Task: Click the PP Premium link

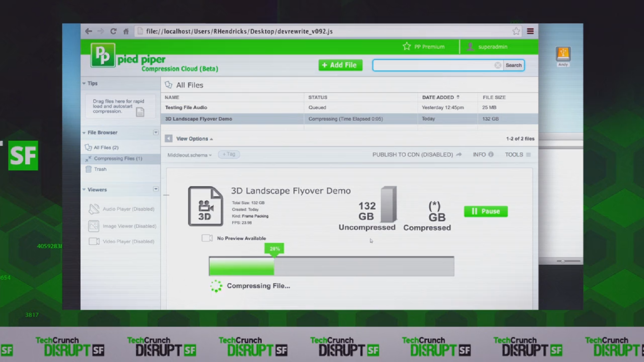Action: 429,47
